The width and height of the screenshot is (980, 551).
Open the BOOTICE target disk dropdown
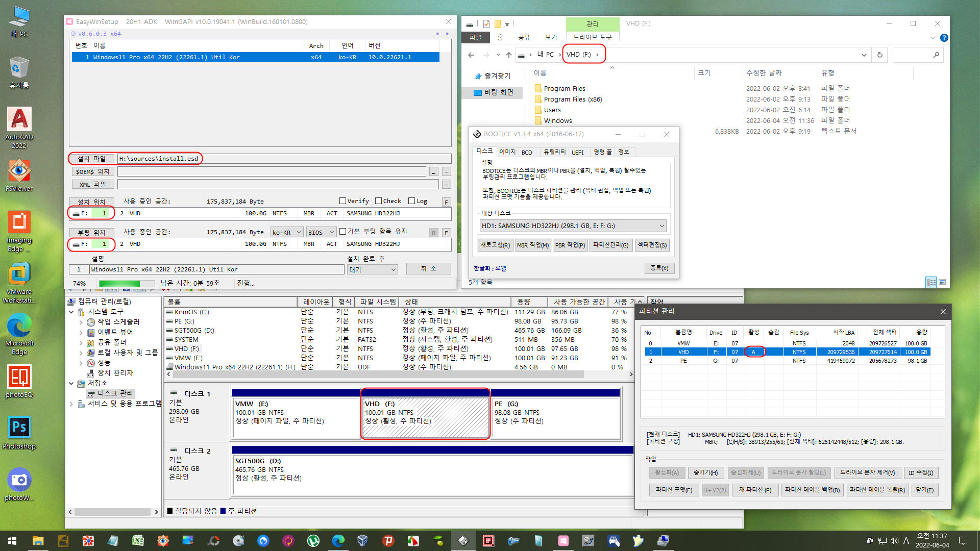573,226
